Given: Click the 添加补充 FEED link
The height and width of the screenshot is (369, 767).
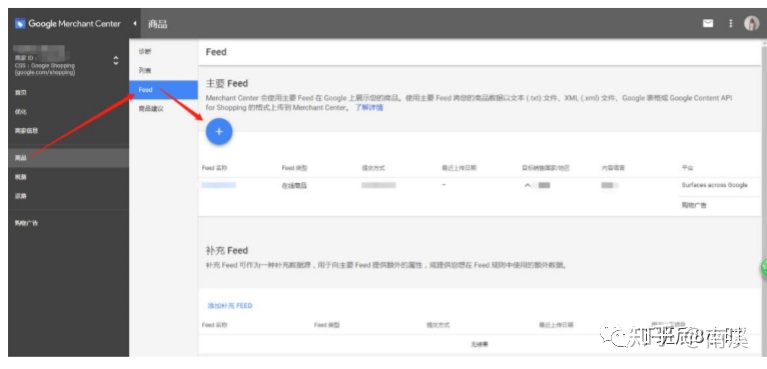Looking at the screenshot, I should point(230,306).
